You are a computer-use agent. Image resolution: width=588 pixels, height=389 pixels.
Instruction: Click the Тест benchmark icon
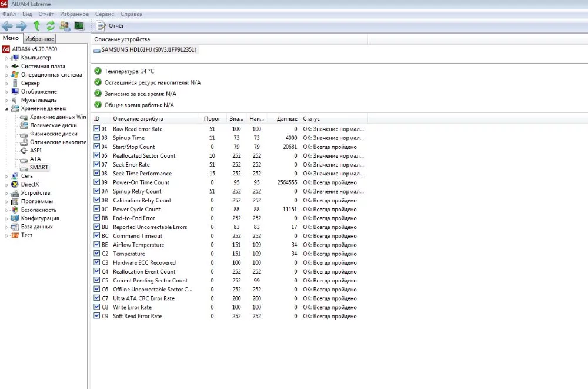click(15, 235)
